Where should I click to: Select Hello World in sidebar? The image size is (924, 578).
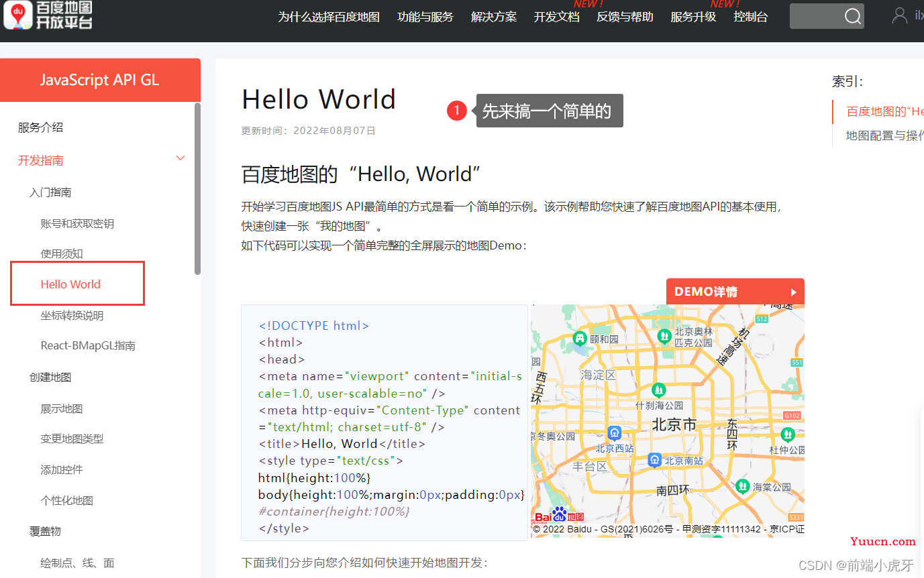(70, 284)
